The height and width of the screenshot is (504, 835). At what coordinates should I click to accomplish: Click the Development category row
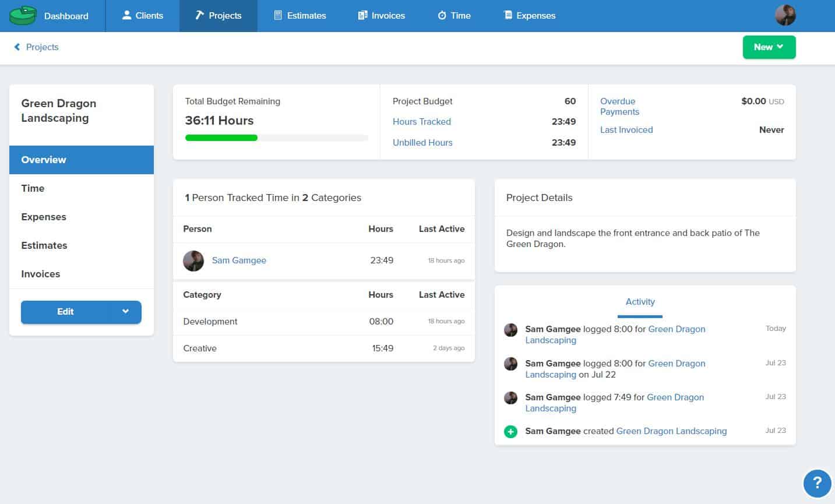click(324, 322)
